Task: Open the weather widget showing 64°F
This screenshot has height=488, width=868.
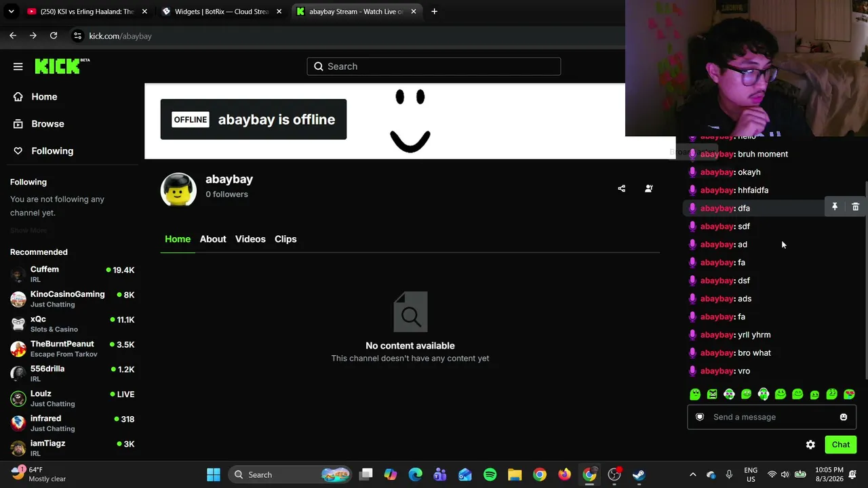Action: point(39,474)
